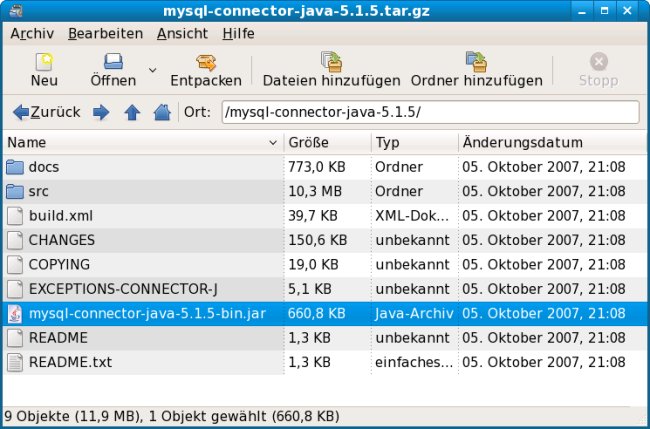Click the Ordner hinzufügen icon

coord(477,62)
